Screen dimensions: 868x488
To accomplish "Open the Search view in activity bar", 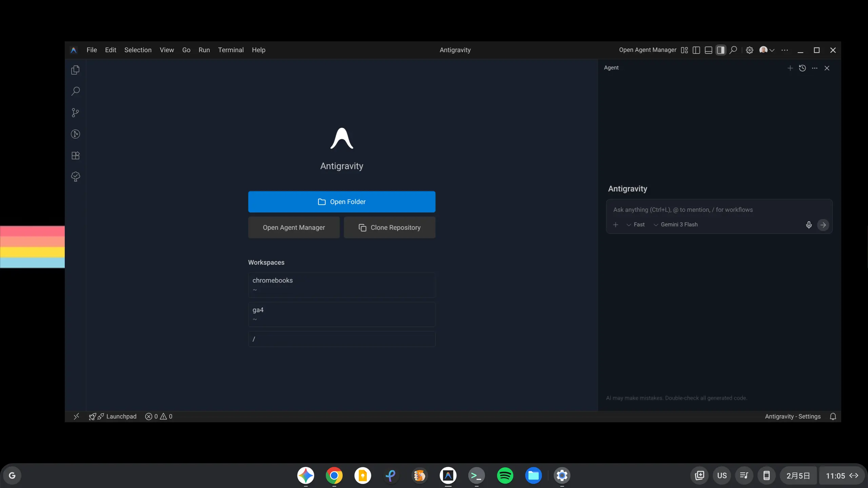I will point(75,91).
